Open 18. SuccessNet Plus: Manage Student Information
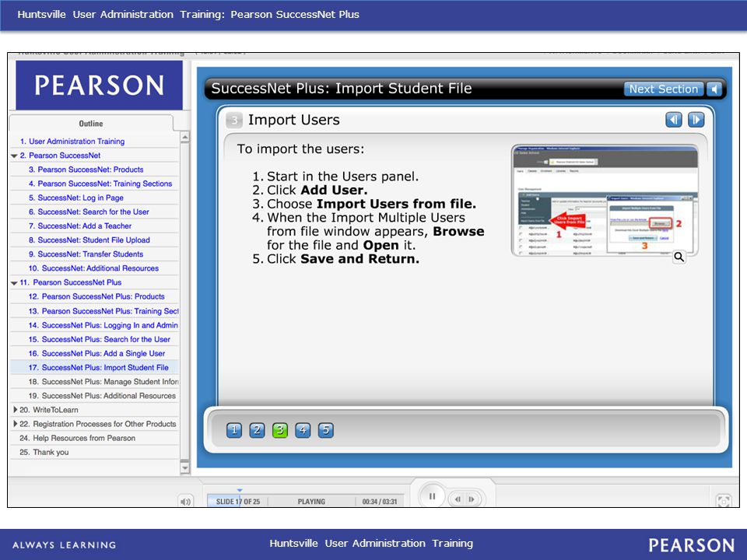747x560 pixels. (x=103, y=382)
